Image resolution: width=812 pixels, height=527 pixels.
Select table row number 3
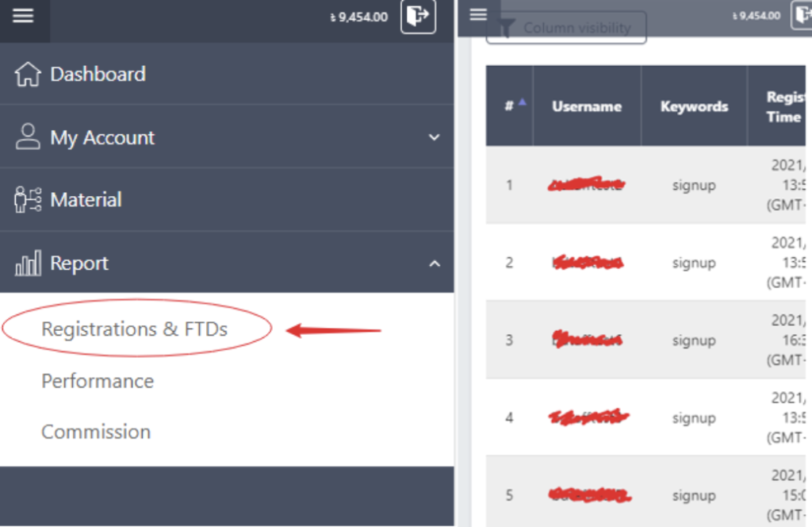645,340
